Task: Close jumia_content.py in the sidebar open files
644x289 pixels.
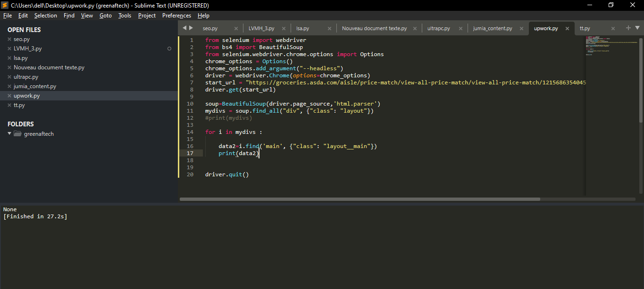Action: (x=9, y=86)
